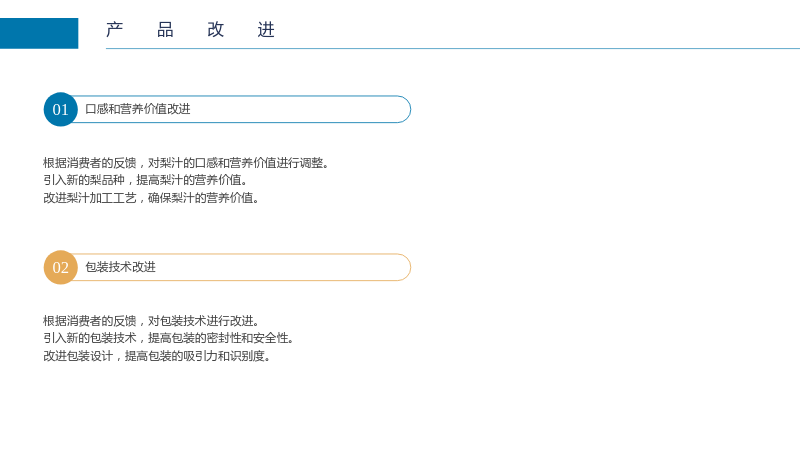
Task: Select the blue rectangle in header
Action: point(39,33)
